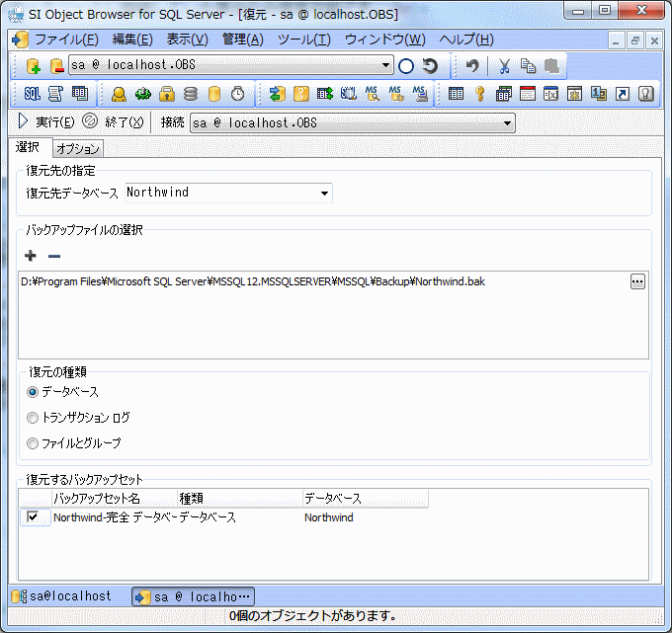Click the SQL editor icon in toolbar
The width and height of the screenshot is (672, 633).
[32, 94]
